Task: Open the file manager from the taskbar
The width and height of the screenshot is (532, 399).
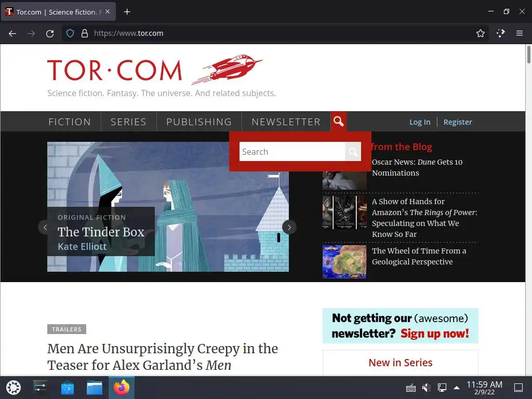Action: pyautogui.click(x=95, y=388)
